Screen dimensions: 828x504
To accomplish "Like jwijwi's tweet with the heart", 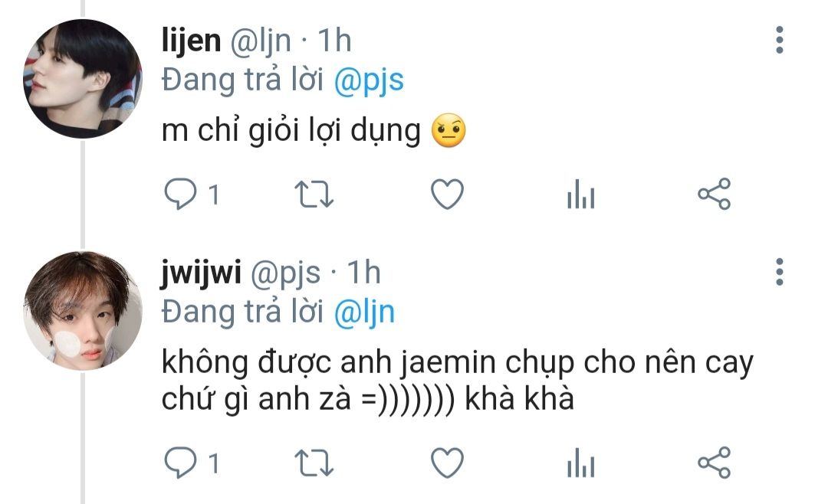I will (446, 463).
